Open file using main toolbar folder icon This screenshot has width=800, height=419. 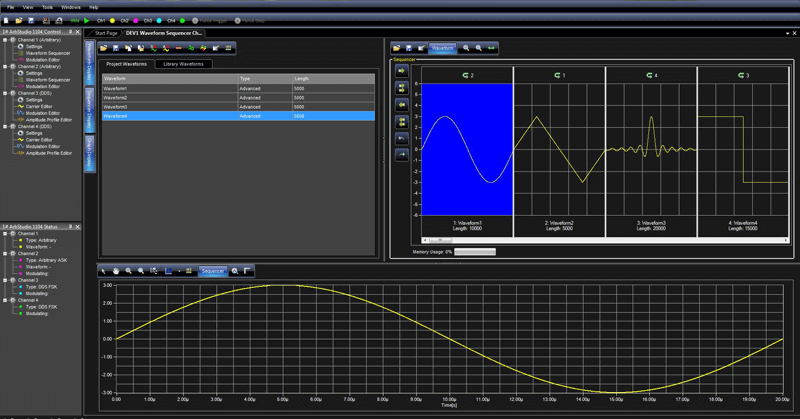(19, 20)
